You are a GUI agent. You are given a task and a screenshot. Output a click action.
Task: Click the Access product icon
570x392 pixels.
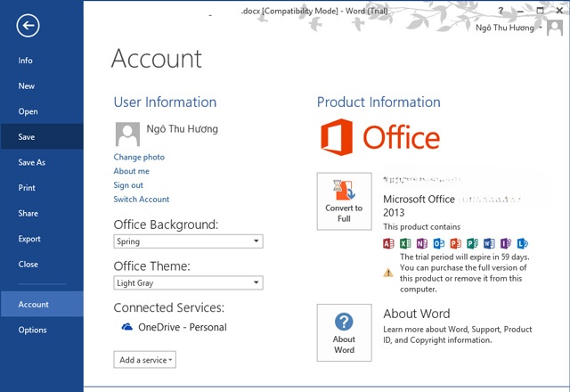click(388, 243)
